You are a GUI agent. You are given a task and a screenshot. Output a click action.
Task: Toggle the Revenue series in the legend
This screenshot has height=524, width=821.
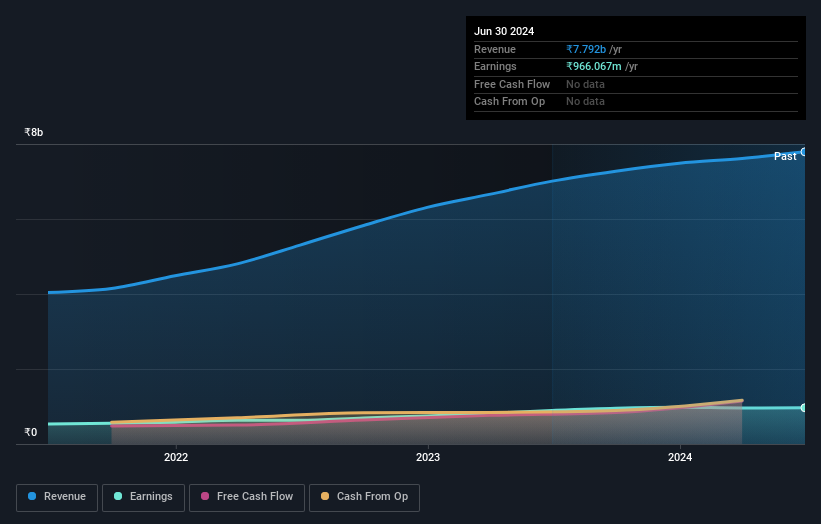click(x=57, y=497)
